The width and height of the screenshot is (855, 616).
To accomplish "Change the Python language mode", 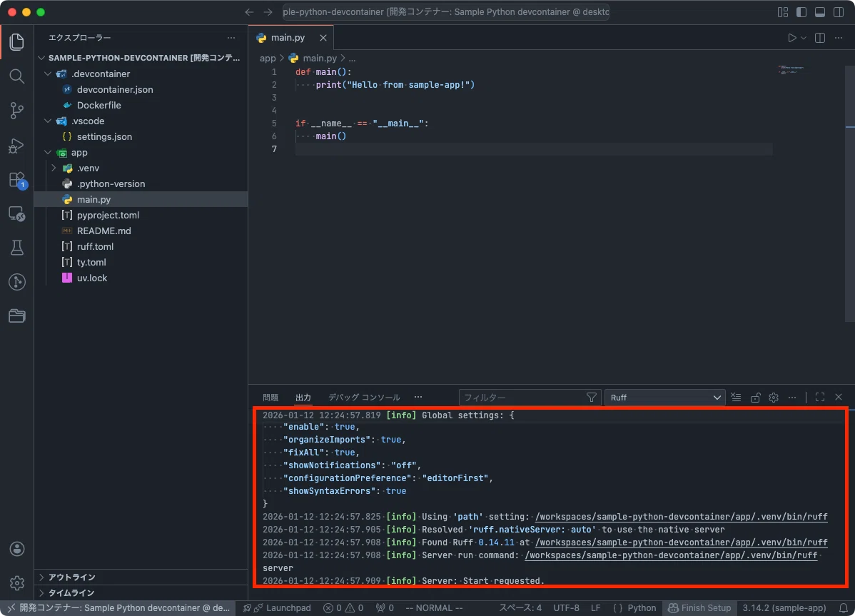I will (641, 608).
